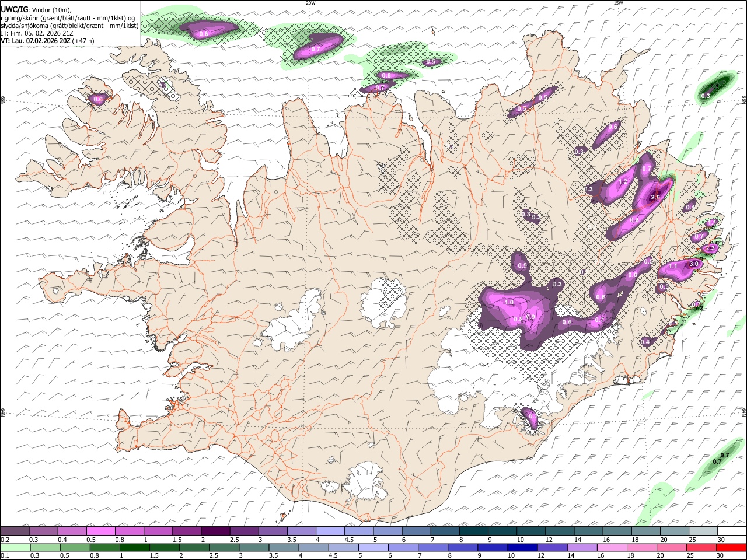Click the 15W longitude label
The height and width of the screenshot is (560, 747).
(x=618, y=3)
